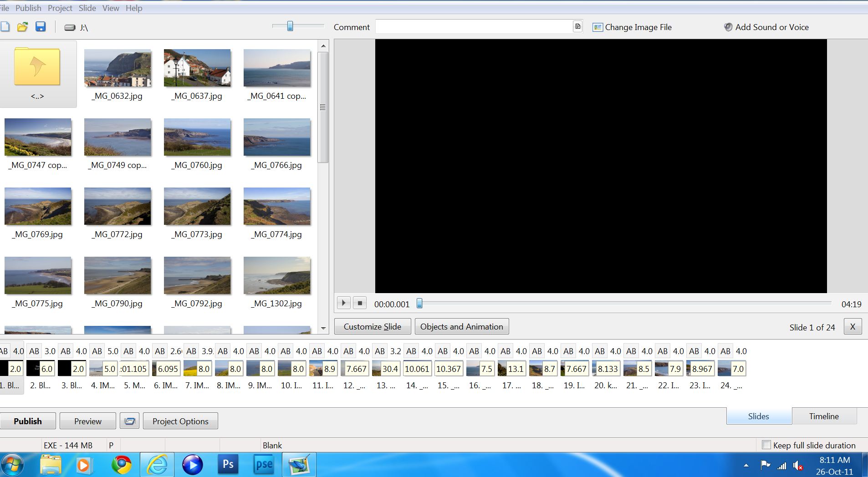Click the EXE - 144 MB status text
Screen dimensions: 868x477
click(x=68, y=445)
